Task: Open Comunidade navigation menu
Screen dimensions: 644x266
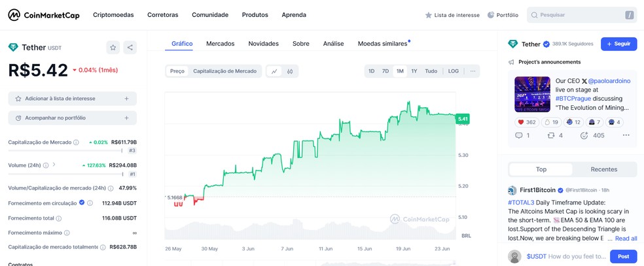Action: [210, 15]
